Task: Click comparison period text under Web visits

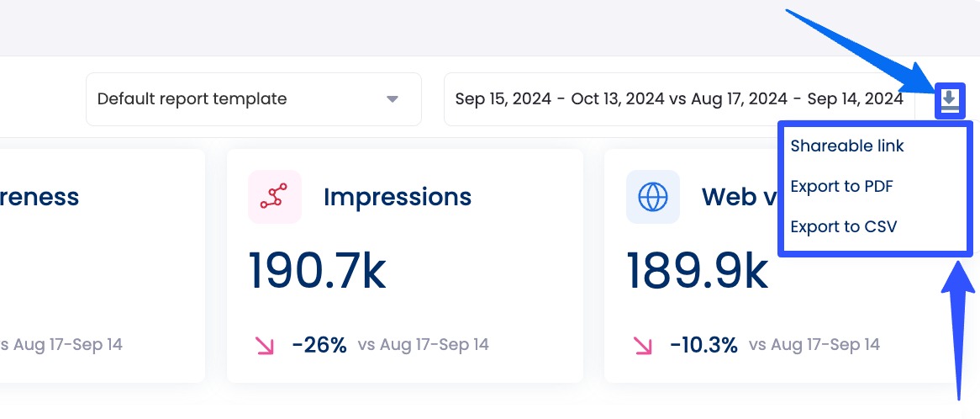Action: coord(814,344)
